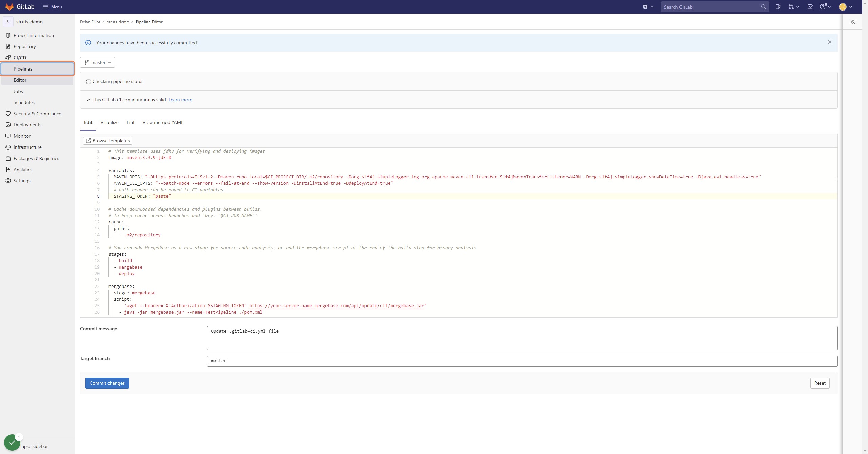Open Analytics section
Viewport: 868px width, 454px height.
[x=37, y=170]
